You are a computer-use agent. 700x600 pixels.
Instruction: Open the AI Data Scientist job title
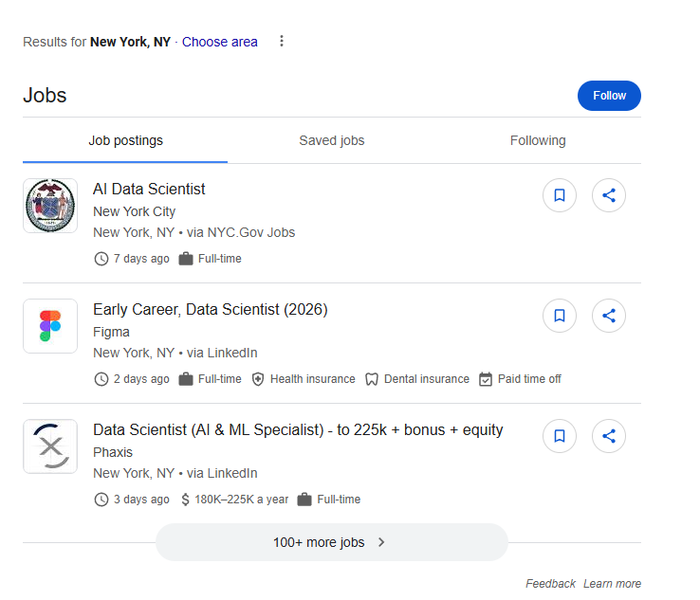coord(149,190)
